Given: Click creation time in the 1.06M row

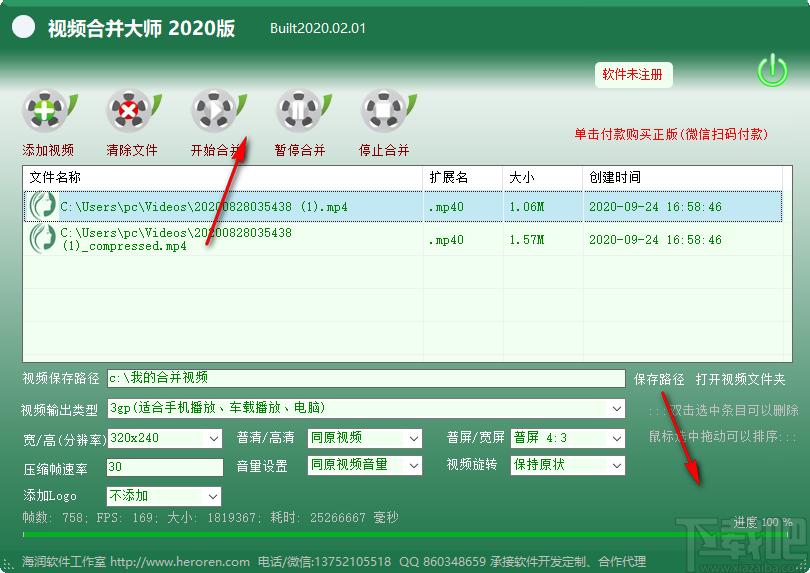Looking at the screenshot, I should coord(655,207).
